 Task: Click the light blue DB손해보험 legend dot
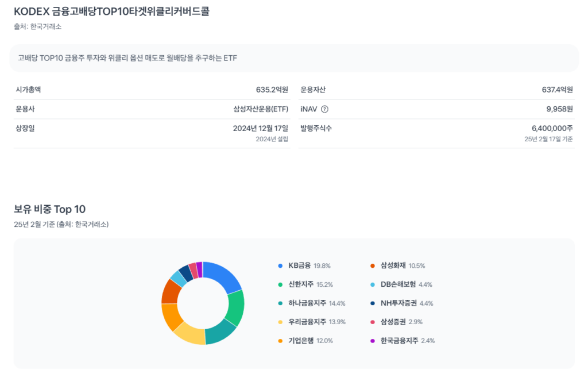372,285
